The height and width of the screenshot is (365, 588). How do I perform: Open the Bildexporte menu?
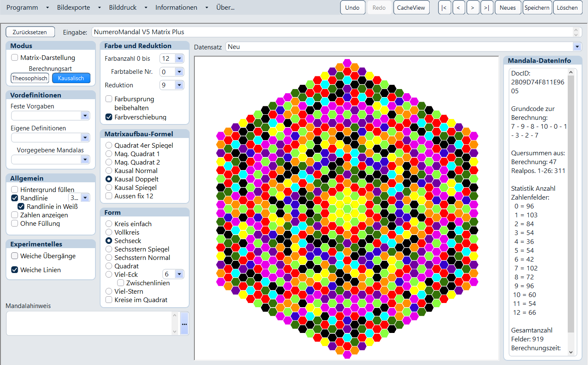click(x=73, y=8)
